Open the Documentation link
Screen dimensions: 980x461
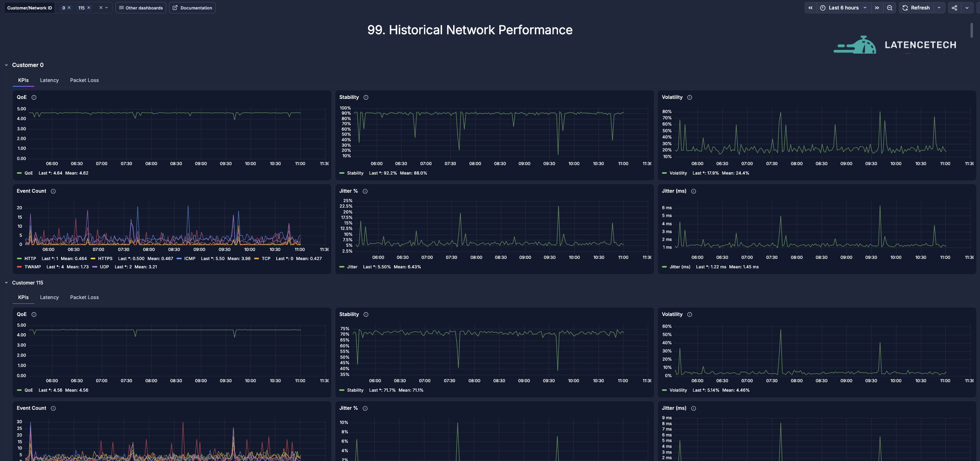click(x=192, y=8)
